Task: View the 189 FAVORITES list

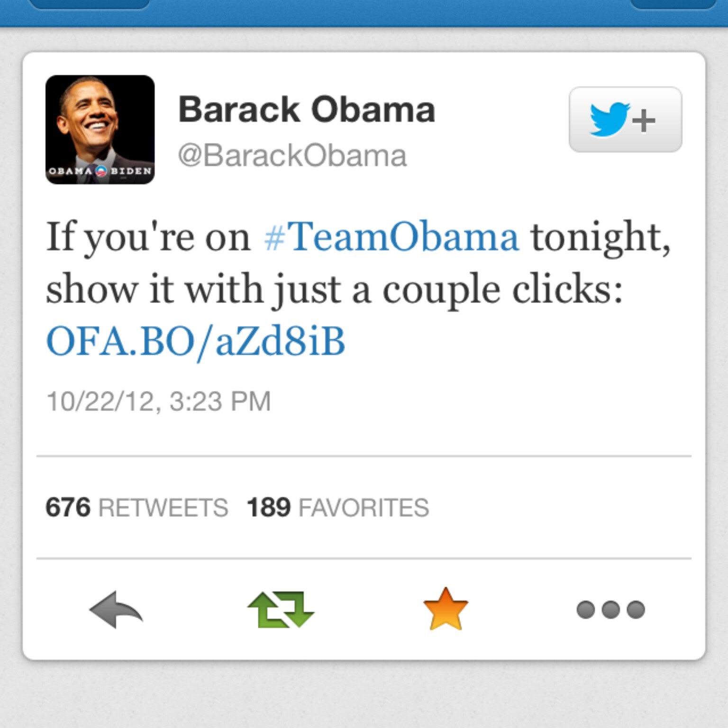Action: pos(337,507)
